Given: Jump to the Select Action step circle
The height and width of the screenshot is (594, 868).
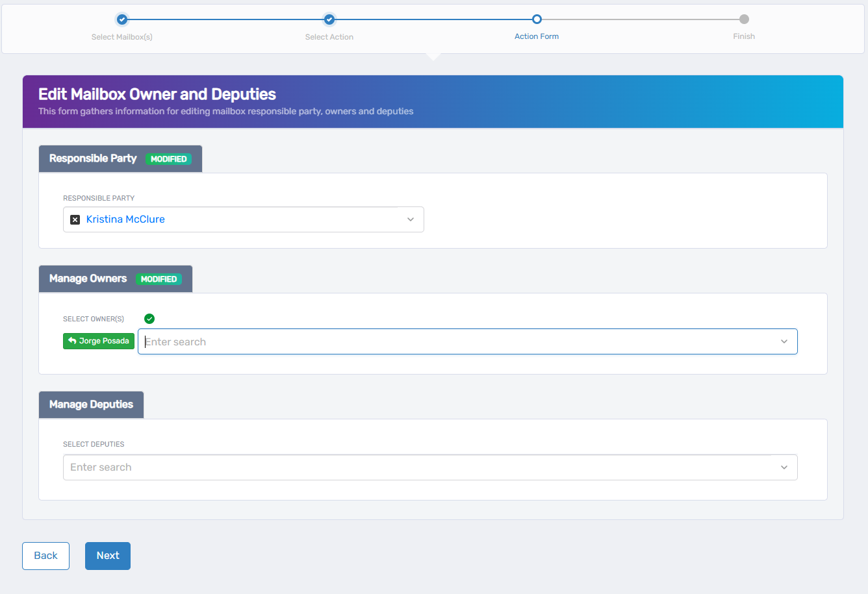Looking at the screenshot, I should pos(329,19).
